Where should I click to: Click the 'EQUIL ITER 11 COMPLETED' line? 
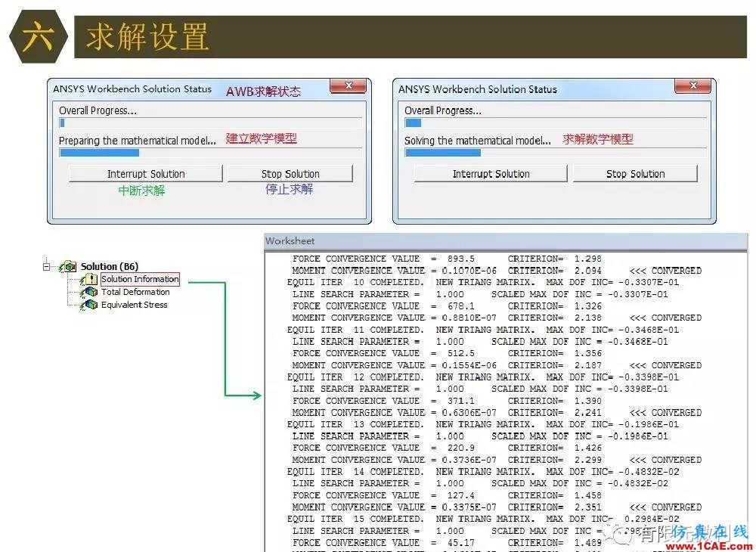[x=482, y=330]
